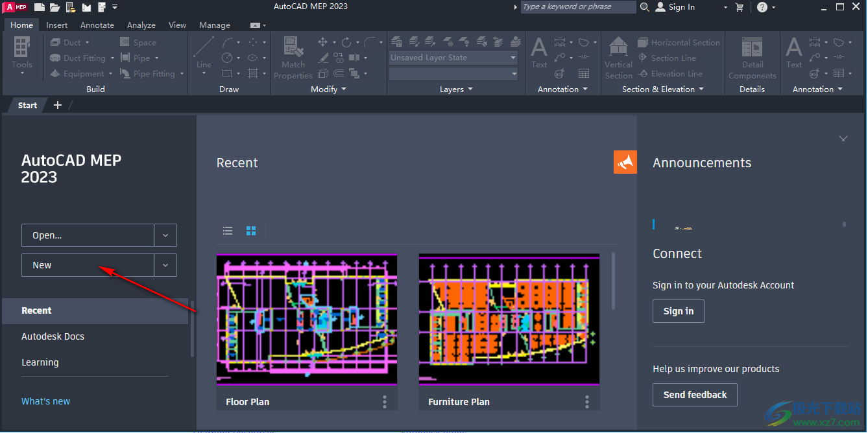Image resolution: width=868 pixels, height=433 pixels.
Task: Open the Furniture Plan drawing thumbnail
Action: click(x=509, y=320)
